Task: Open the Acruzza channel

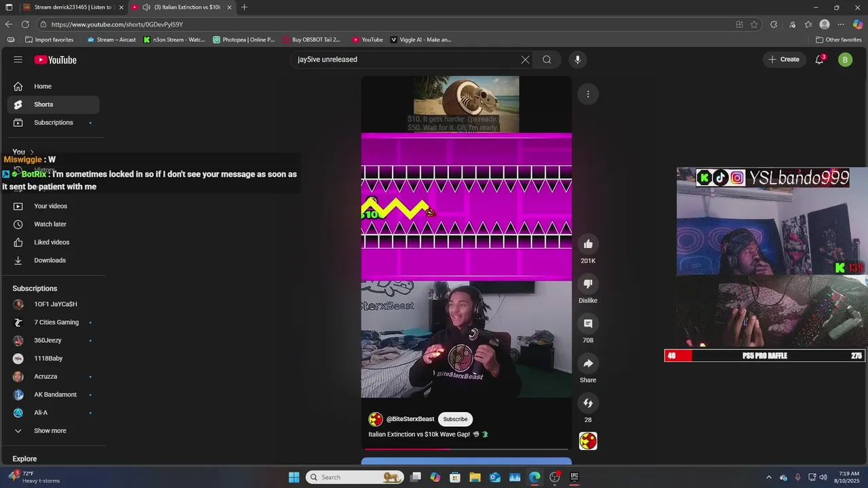Action: point(53,376)
